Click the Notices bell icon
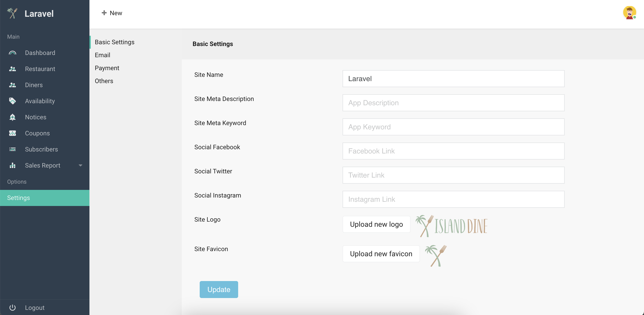Image resolution: width=644 pixels, height=315 pixels. click(13, 117)
